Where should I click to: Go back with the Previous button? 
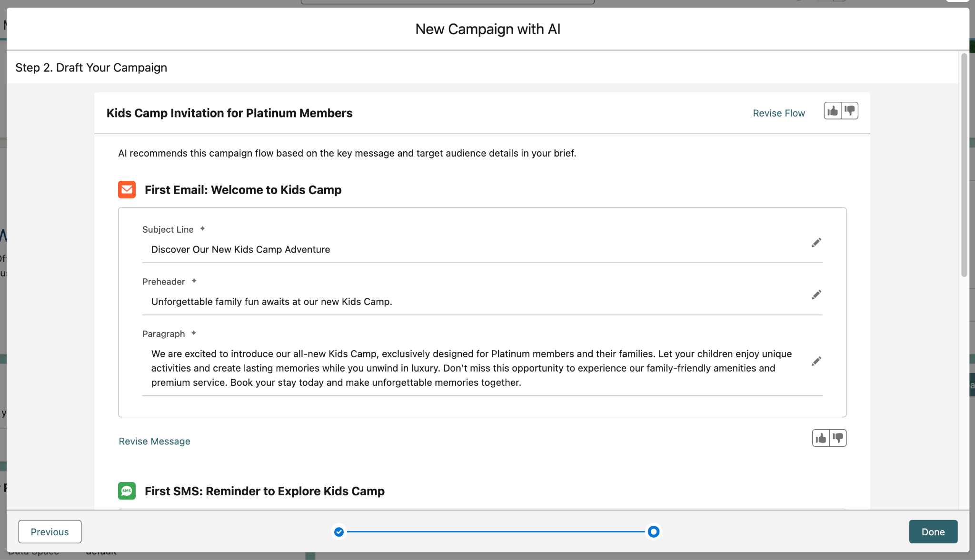50,531
